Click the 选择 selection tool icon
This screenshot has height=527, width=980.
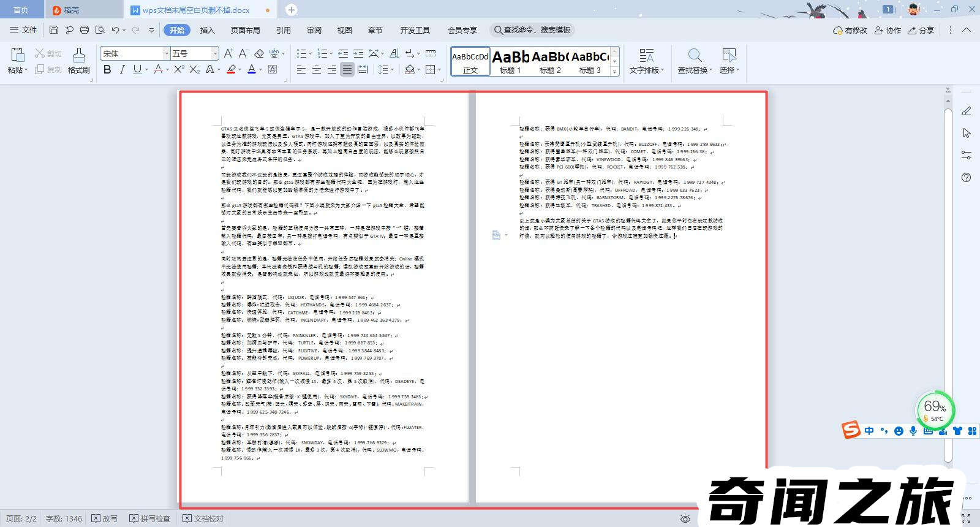coord(729,56)
